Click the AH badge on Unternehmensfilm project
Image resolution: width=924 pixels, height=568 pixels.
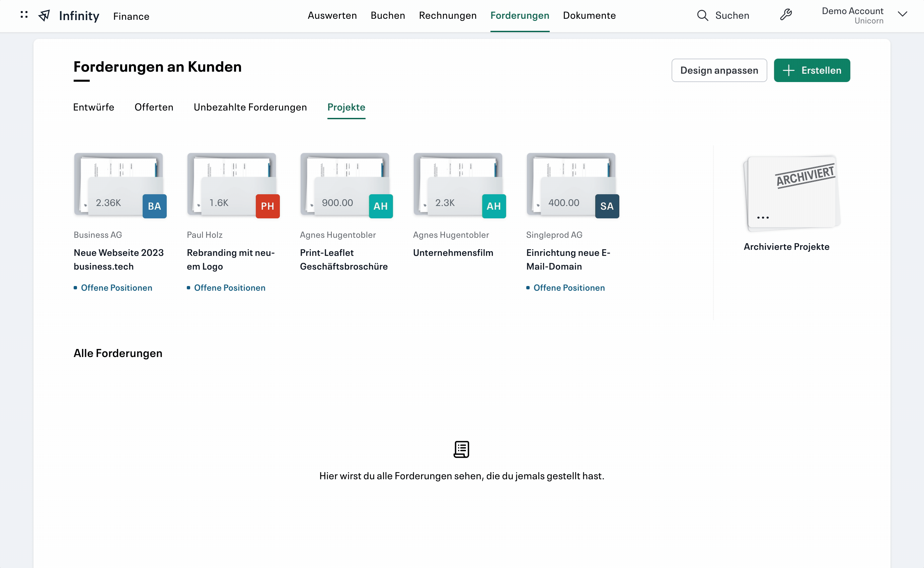(494, 206)
